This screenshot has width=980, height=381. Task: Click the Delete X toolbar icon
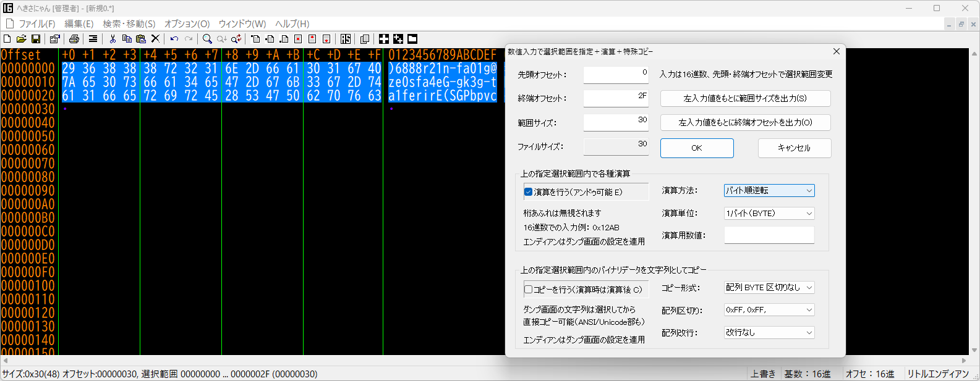tap(155, 39)
